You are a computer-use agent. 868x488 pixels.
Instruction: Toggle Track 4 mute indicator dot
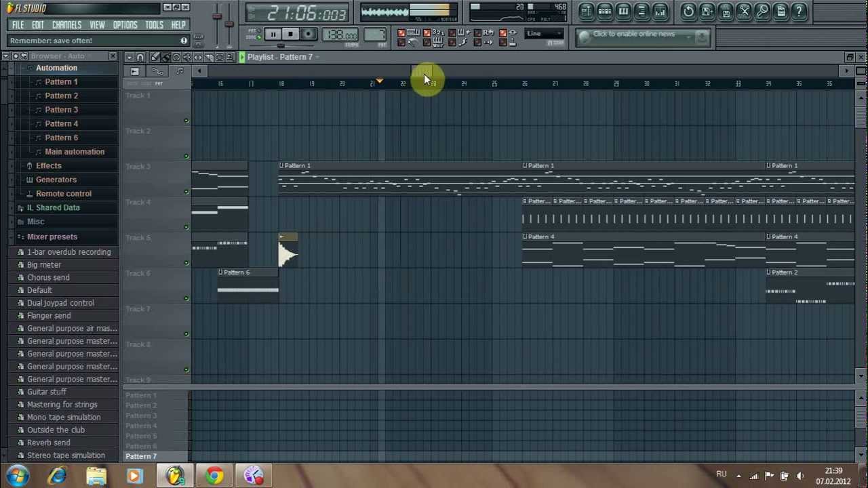click(x=186, y=227)
